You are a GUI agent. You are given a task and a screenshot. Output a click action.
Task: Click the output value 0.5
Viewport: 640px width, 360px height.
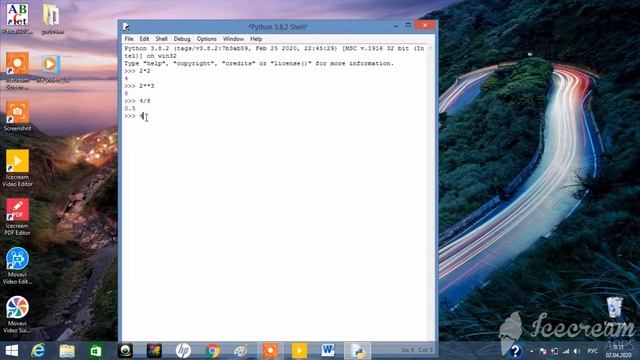[130, 109]
